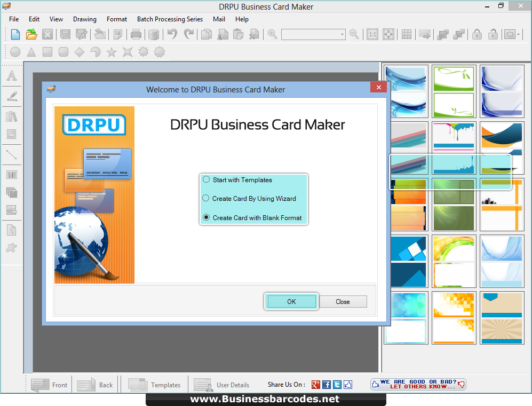Click the OK button in welcome dialog

pyautogui.click(x=291, y=301)
